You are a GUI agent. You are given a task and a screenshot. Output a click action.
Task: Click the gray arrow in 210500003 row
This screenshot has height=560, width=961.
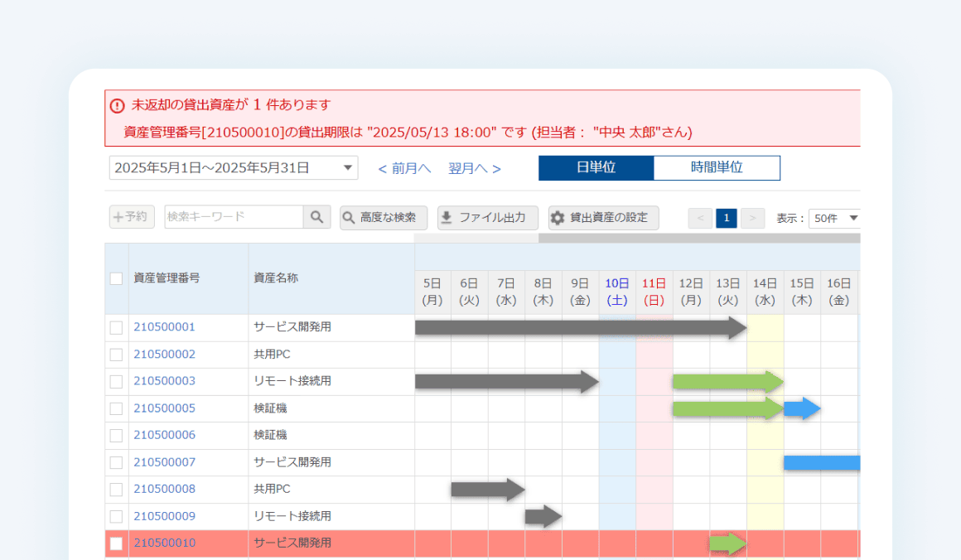pos(506,382)
